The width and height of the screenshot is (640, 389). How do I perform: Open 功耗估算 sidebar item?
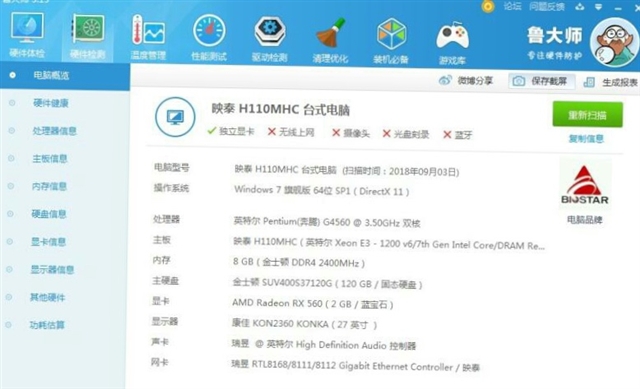pyautogui.click(x=47, y=325)
